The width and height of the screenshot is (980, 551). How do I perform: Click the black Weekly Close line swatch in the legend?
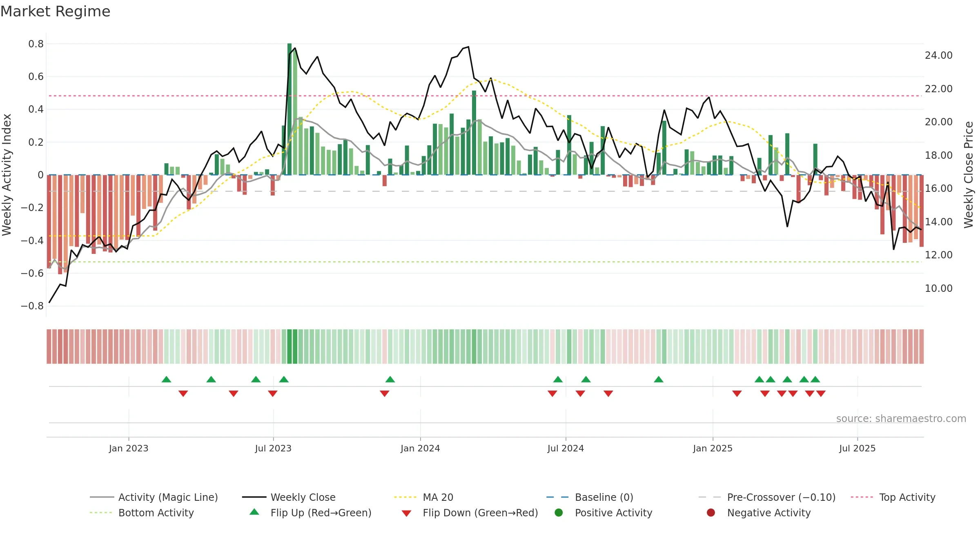[254, 497]
